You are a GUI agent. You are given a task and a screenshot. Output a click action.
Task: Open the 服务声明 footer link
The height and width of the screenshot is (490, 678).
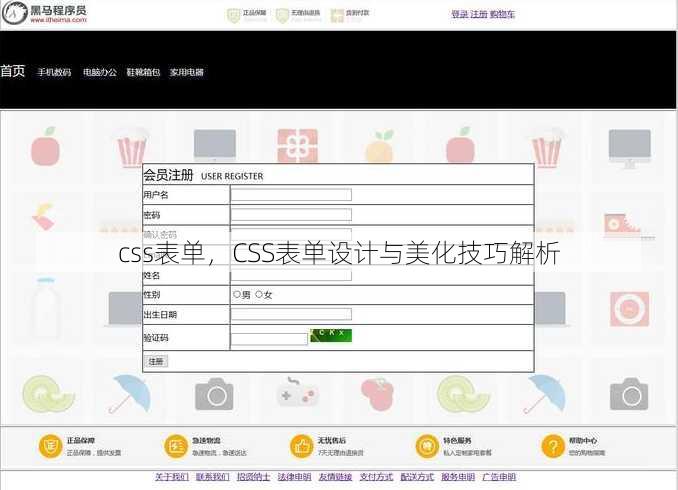pos(458,477)
